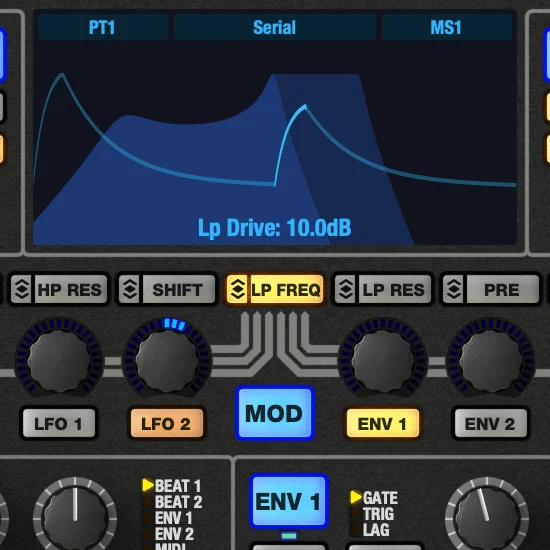Click the stepper arrows beside HP RES
The width and height of the screenshot is (550, 550).
22,289
